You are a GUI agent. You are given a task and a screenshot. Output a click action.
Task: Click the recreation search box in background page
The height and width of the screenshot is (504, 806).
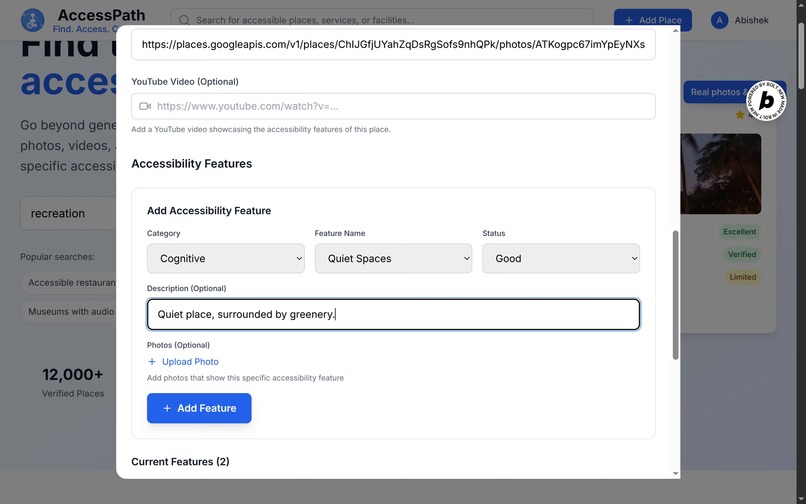[68, 213]
